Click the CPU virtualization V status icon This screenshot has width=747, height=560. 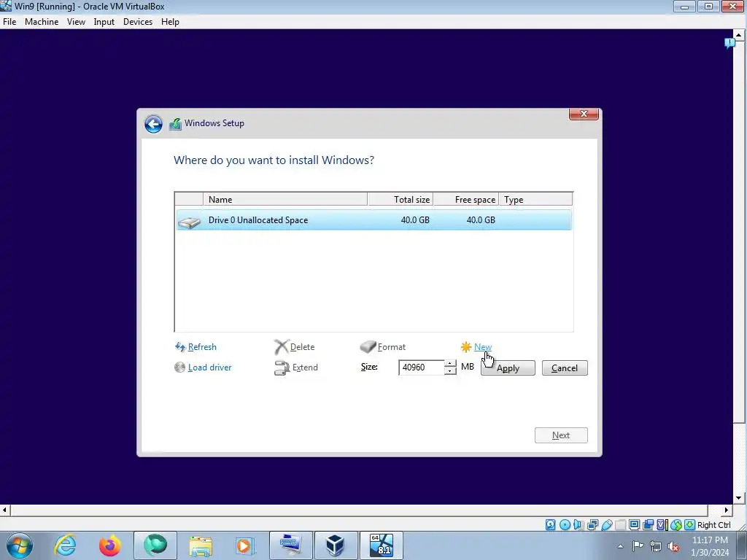tap(662, 525)
